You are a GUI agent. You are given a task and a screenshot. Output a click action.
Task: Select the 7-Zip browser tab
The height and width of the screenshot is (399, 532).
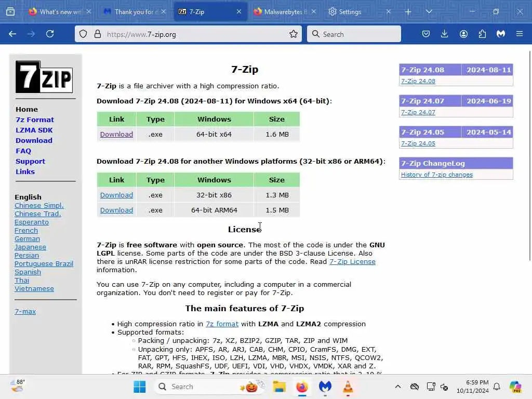[210, 12]
